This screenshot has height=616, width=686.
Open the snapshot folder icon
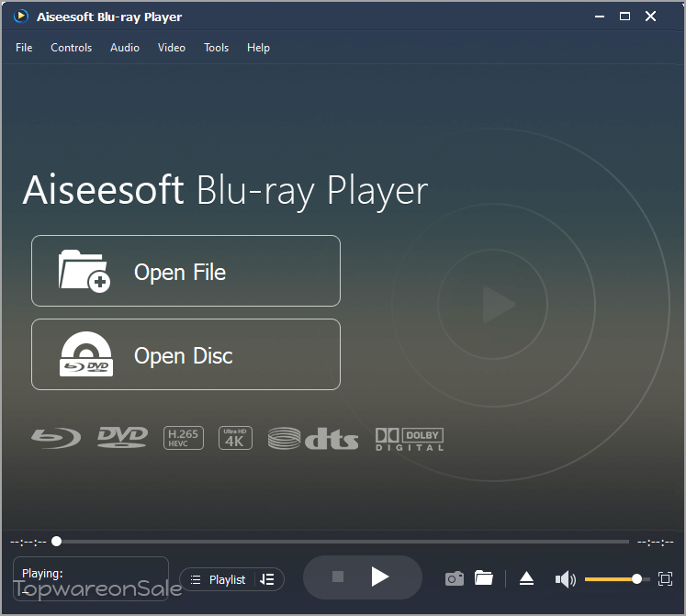tap(484, 578)
